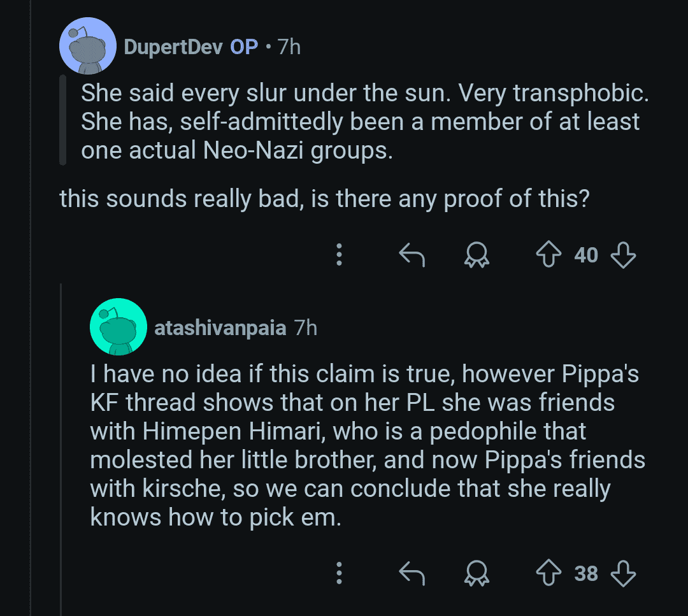
Task: Click DupertDev's avatar image
Action: [x=88, y=46]
